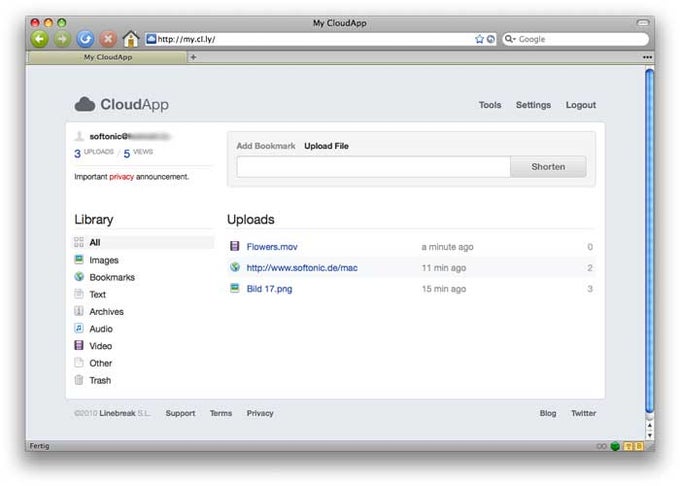The height and width of the screenshot is (486, 680).
Task: Click Logout in the header
Action: (581, 105)
